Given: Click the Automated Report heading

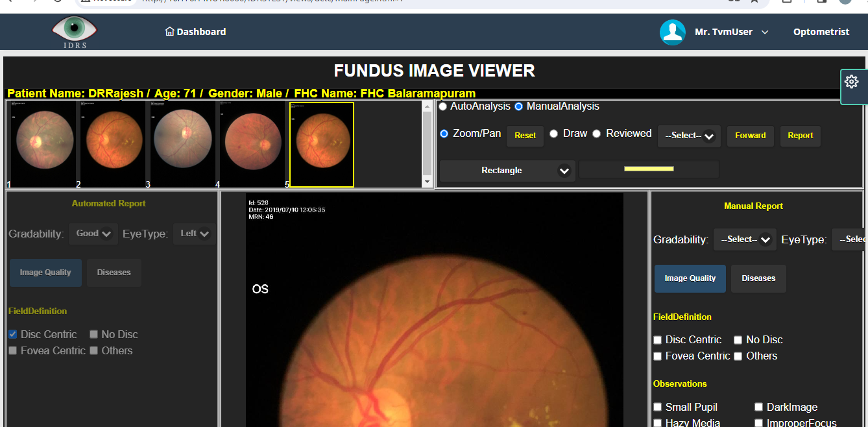Looking at the screenshot, I should click(108, 204).
